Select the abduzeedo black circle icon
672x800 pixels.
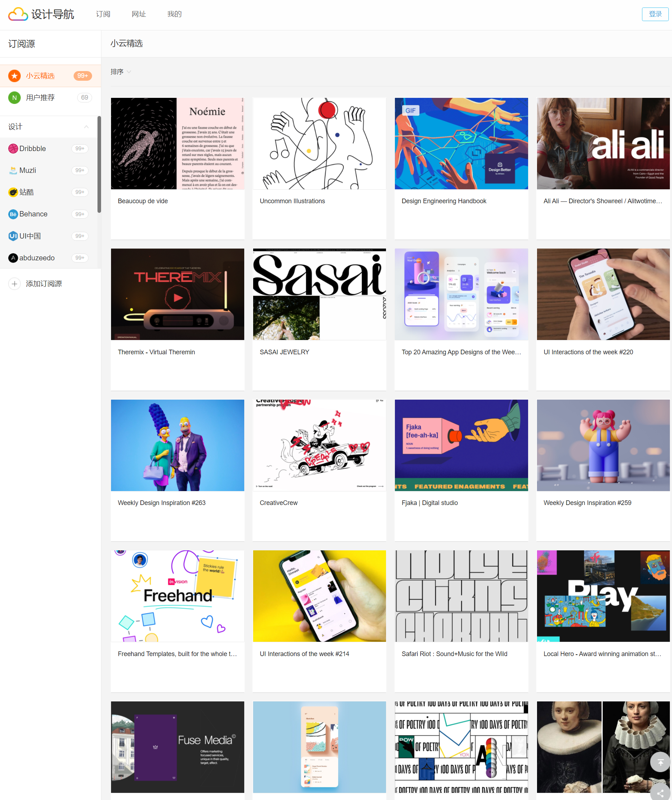pos(13,258)
